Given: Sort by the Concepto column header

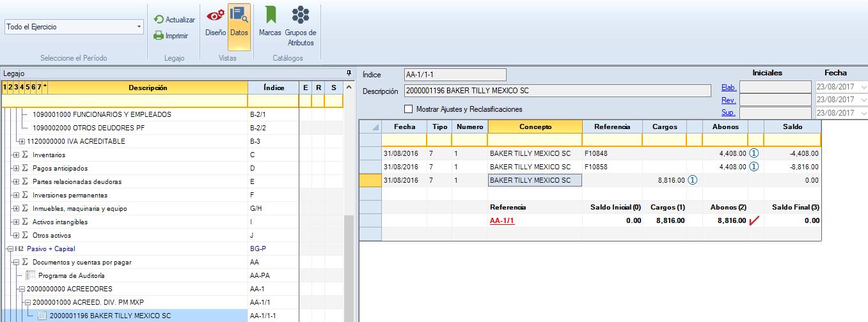Looking at the screenshot, I should [x=535, y=126].
